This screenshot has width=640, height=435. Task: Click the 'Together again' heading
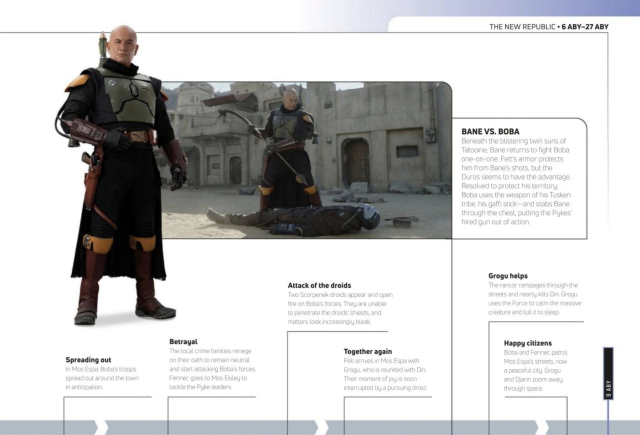(x=368, y=351)
